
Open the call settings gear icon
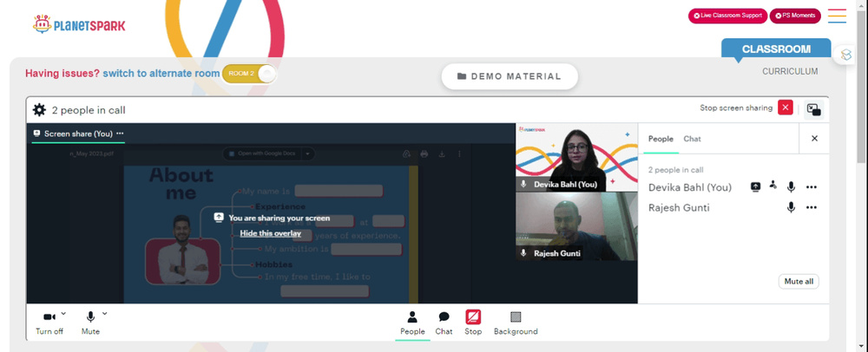tap(39, 110)
